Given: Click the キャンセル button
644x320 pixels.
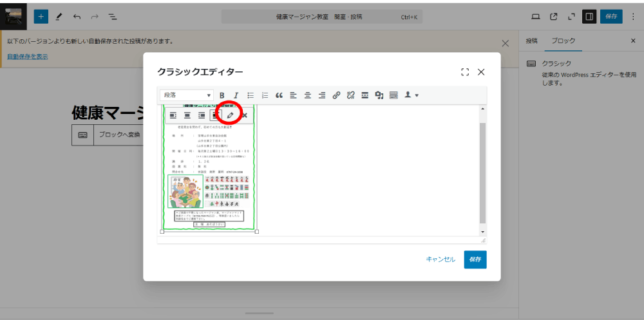Looking at the screenshot, I should tap(440, 259).
